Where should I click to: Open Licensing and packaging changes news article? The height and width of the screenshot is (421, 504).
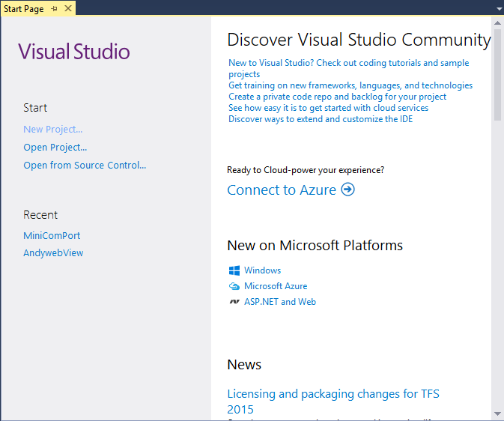tap(333, 402)
